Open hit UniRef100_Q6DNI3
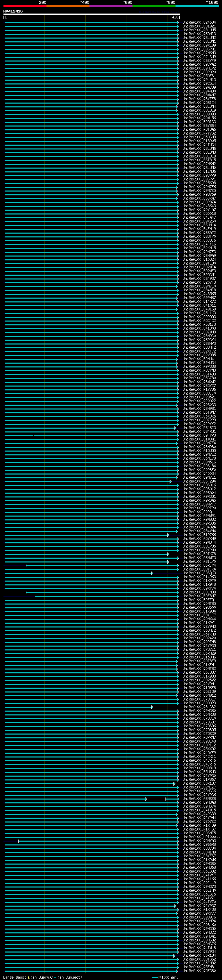The image size is (222, 980). [199, 34]
